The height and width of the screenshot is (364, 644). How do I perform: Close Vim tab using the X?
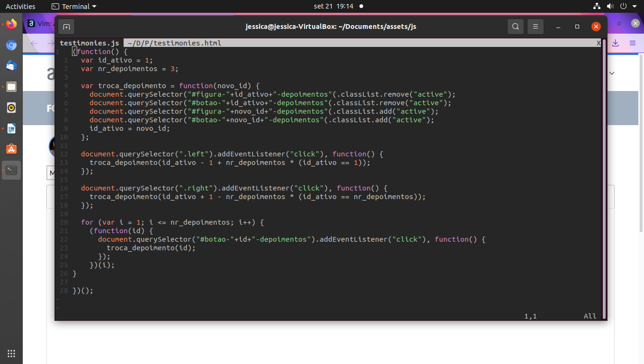point(599,43)
